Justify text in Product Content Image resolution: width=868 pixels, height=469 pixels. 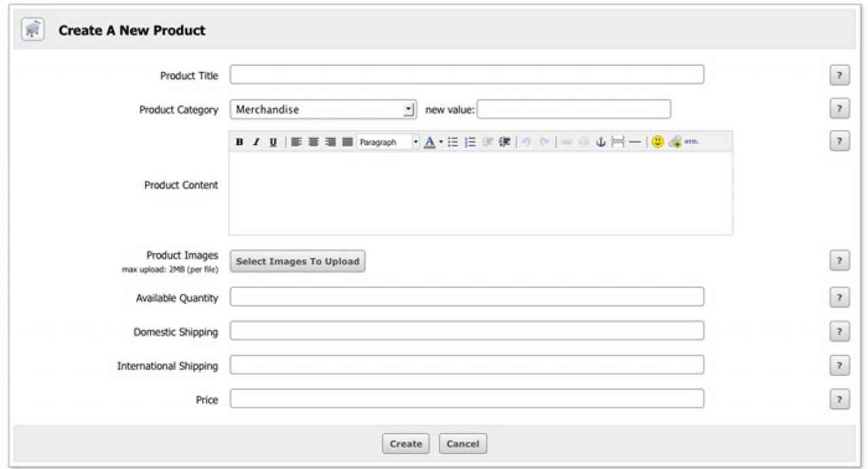tap(347, 142)
